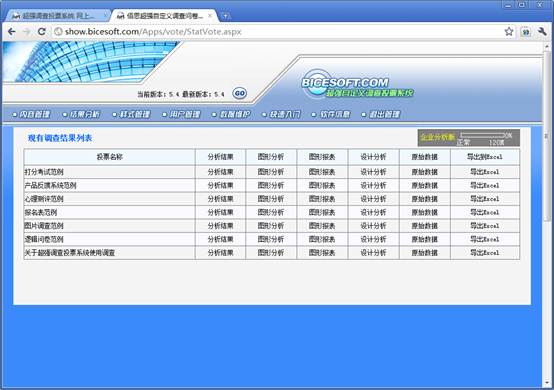The height and width of the screenshot is (390, 554).
Task: Click the 报名表范例 survey name
Action: click(x=41, y=212)
